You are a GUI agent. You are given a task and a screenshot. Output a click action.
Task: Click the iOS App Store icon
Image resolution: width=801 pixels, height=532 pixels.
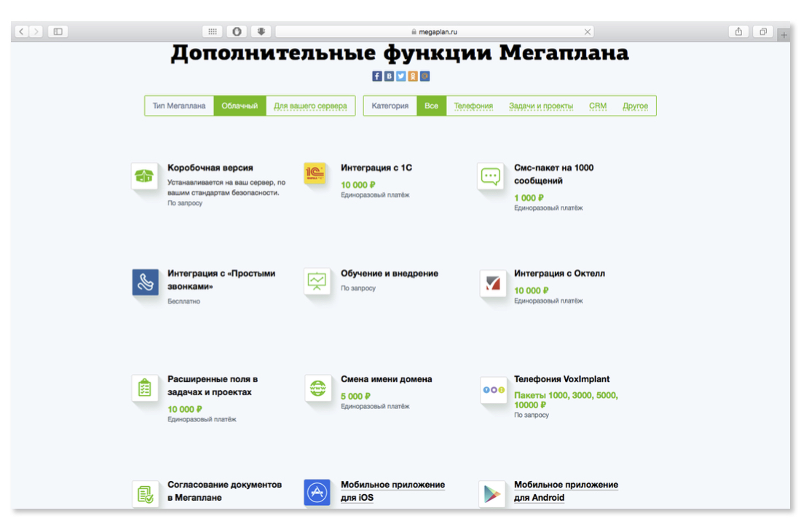tap(317, 493)
